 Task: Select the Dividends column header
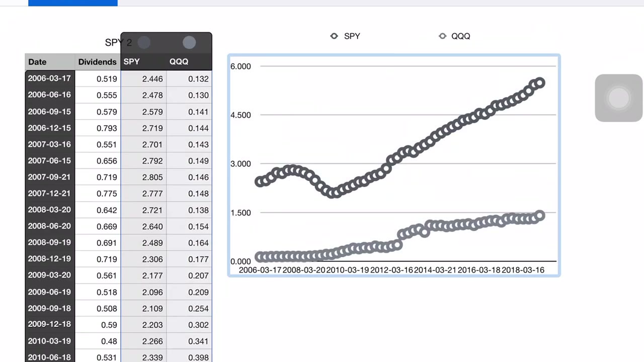click(x=98, y=62)
